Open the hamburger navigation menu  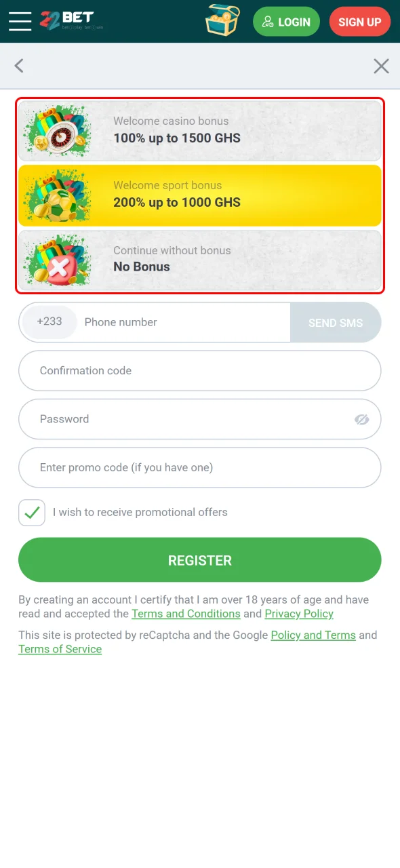pos(20,21)
